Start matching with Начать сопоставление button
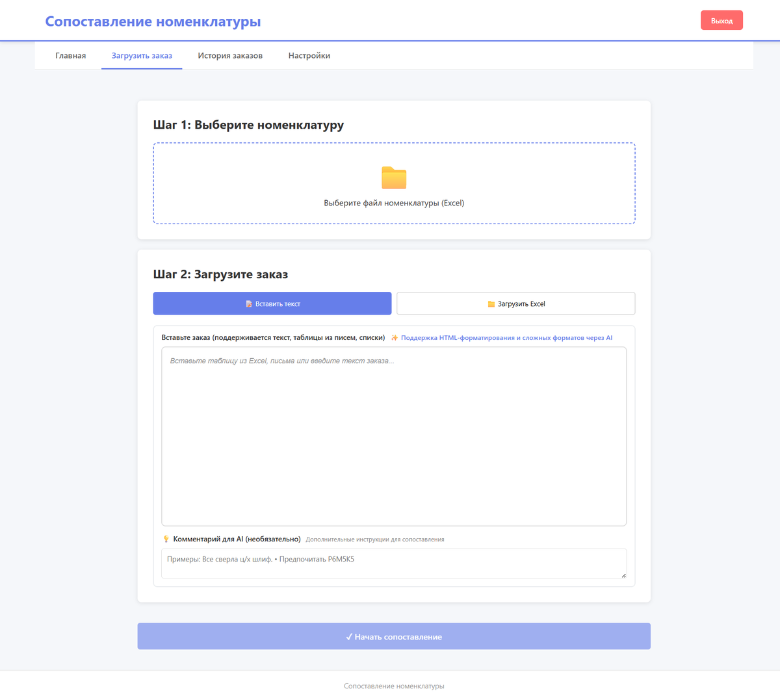 pos(394,636)
